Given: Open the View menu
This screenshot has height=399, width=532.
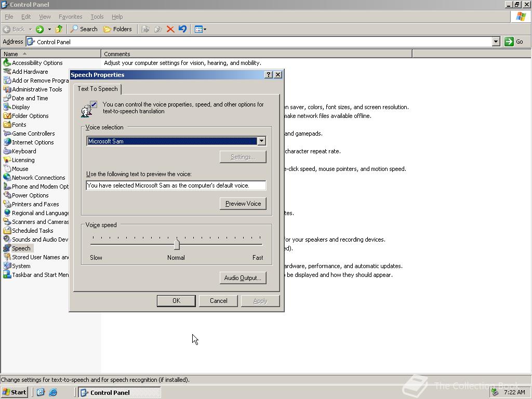Looking at the screenshot, I should (x=45, y=17).
